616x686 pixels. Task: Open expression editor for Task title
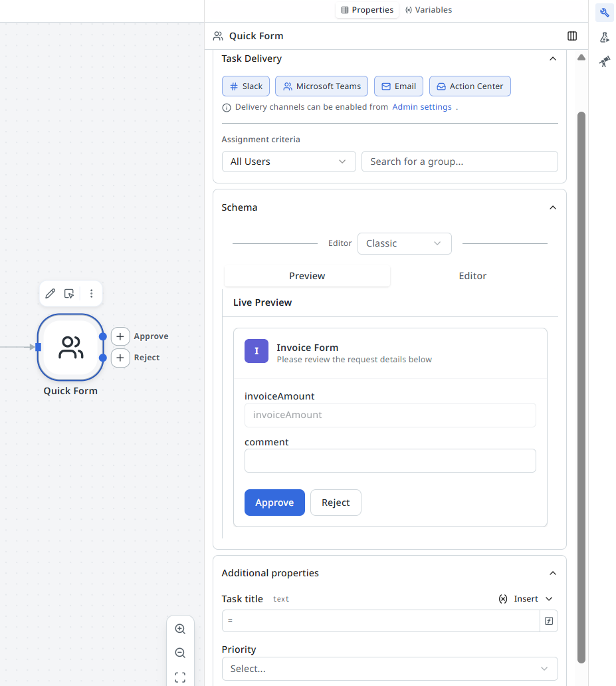tap(549, 621)
